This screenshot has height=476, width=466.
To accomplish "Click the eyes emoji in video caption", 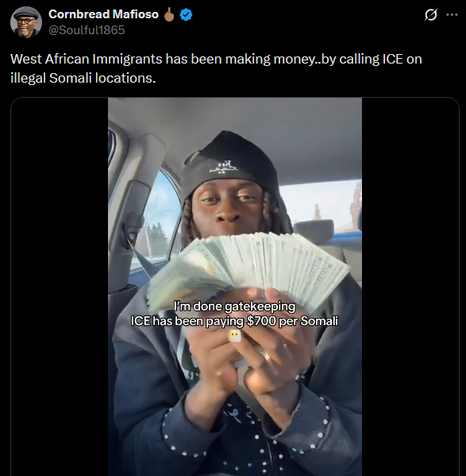I will point(234,335).
